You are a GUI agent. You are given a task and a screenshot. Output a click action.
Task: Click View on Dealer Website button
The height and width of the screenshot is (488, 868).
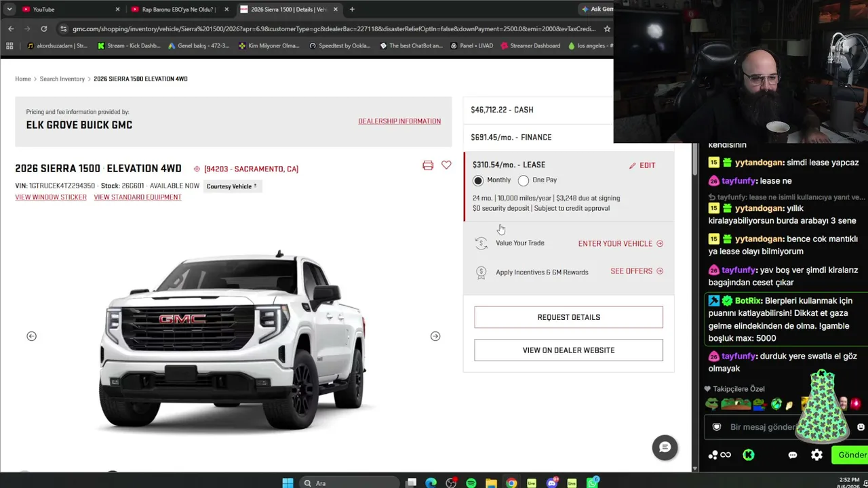tap(568, 350)
